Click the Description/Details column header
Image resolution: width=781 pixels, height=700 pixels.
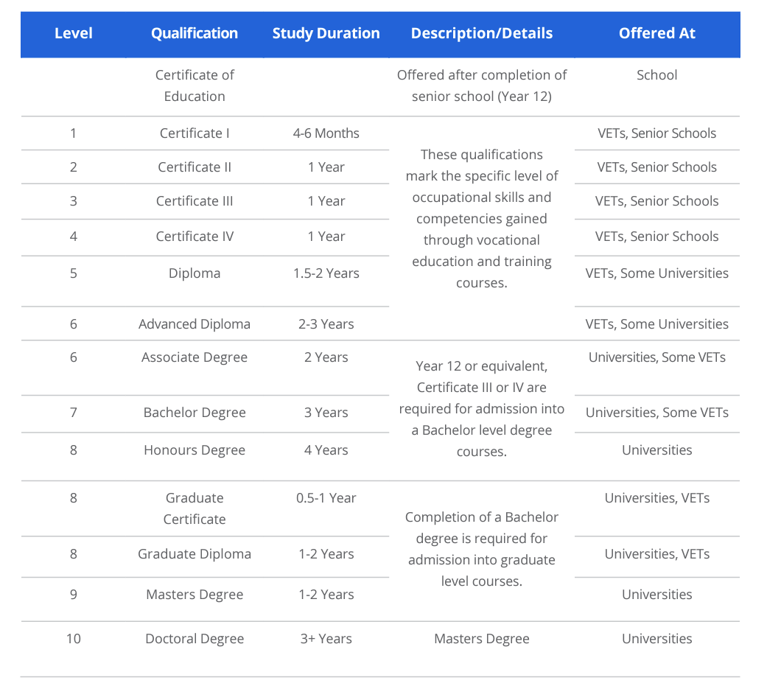click(482, 33)
